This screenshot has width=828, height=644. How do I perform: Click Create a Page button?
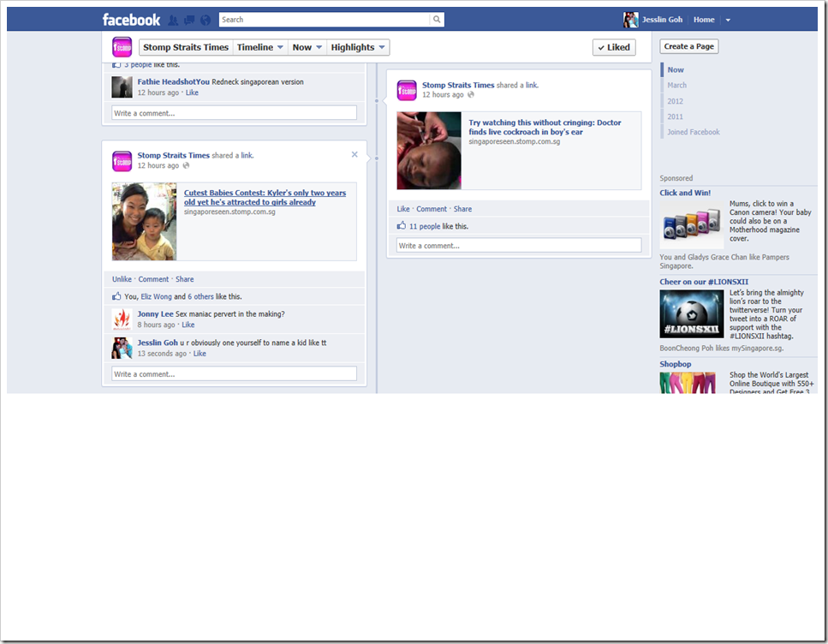[x=688, y=46]
